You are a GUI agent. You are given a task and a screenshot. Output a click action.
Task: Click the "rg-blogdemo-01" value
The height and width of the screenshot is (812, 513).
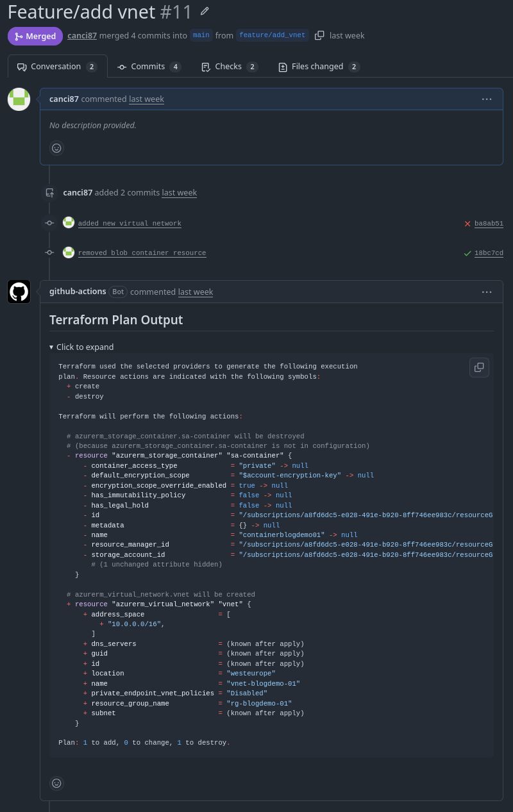tap(259, 703)
